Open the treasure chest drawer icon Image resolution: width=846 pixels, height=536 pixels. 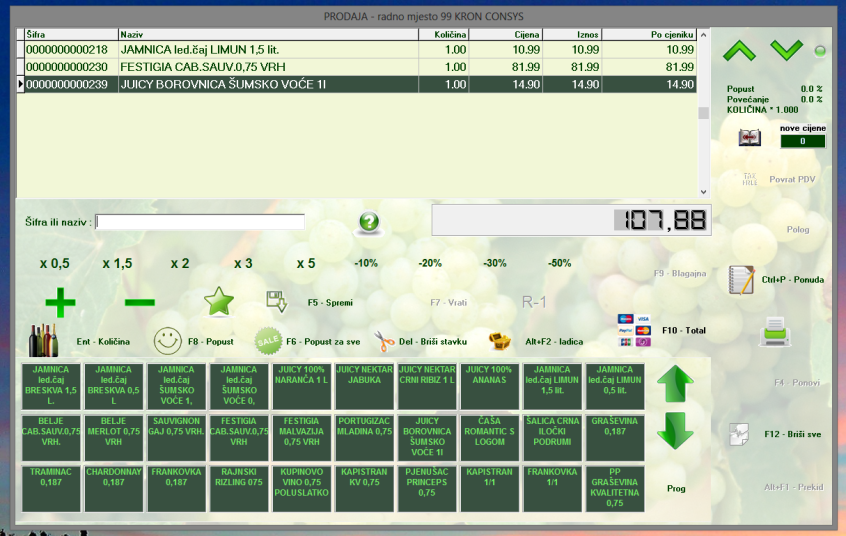(x=500, y=341)
